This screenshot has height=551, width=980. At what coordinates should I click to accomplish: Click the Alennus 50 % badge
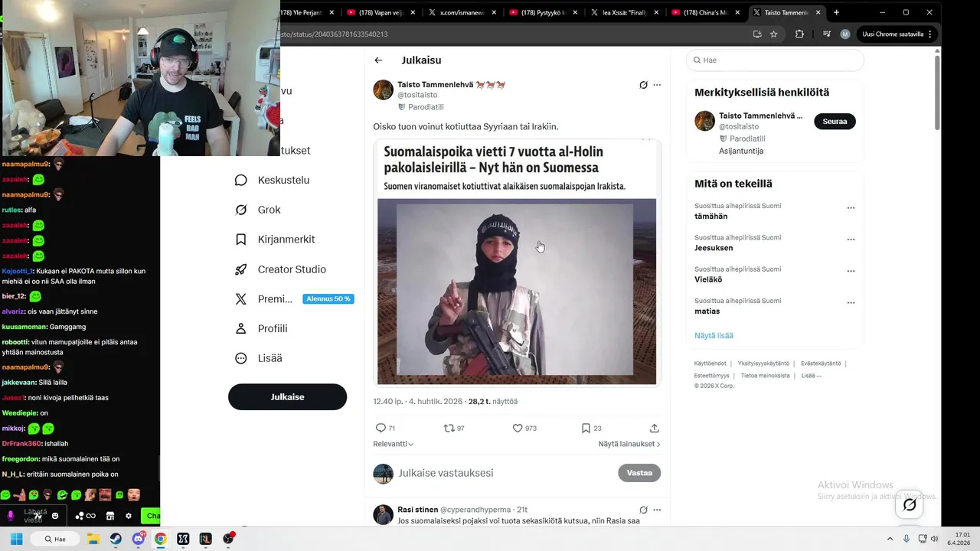[x=328, y=299]
